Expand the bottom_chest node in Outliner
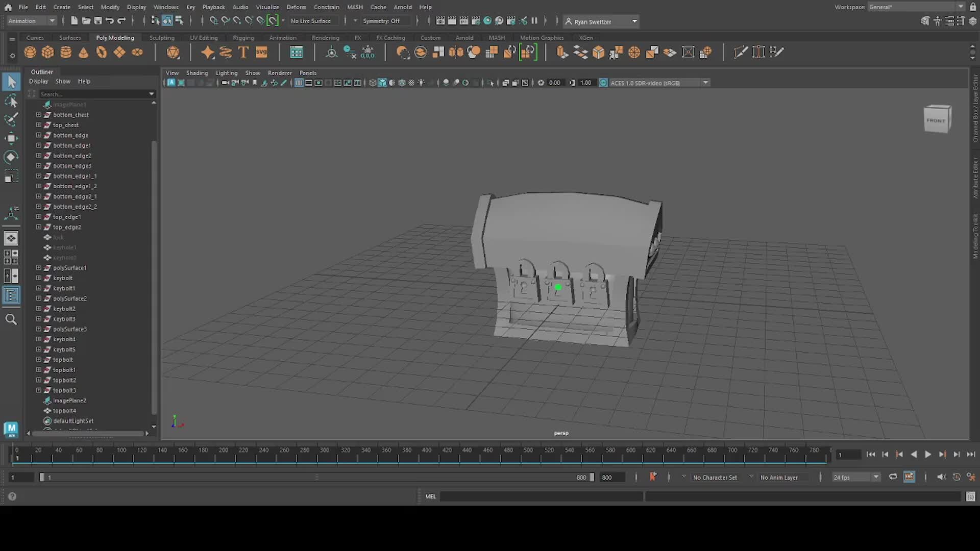Screen dimensions: 980x551 (38, 115)
